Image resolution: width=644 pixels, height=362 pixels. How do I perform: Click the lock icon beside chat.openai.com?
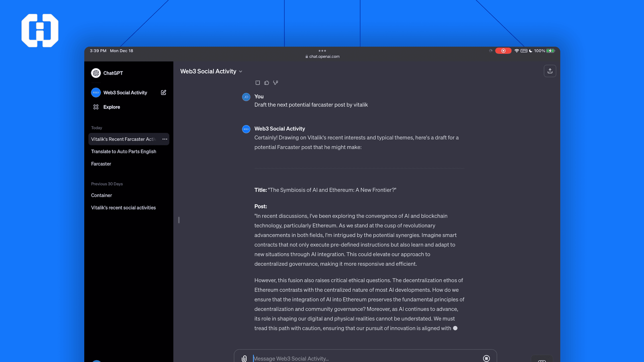(x=307, y=56)
